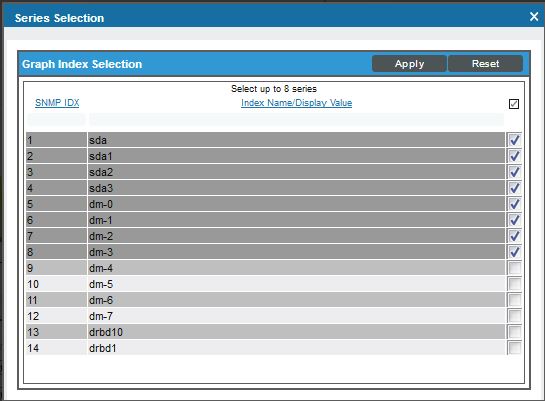Click the Graph Index Selection heading
Screen dimensions: 545x401
tap(82, 64)
